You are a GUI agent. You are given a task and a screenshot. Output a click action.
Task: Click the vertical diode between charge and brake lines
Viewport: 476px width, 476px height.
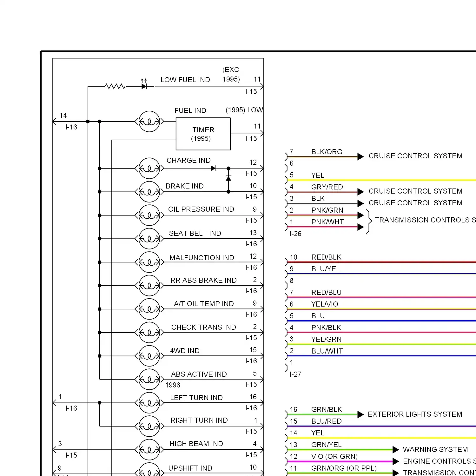coord(228,178)
